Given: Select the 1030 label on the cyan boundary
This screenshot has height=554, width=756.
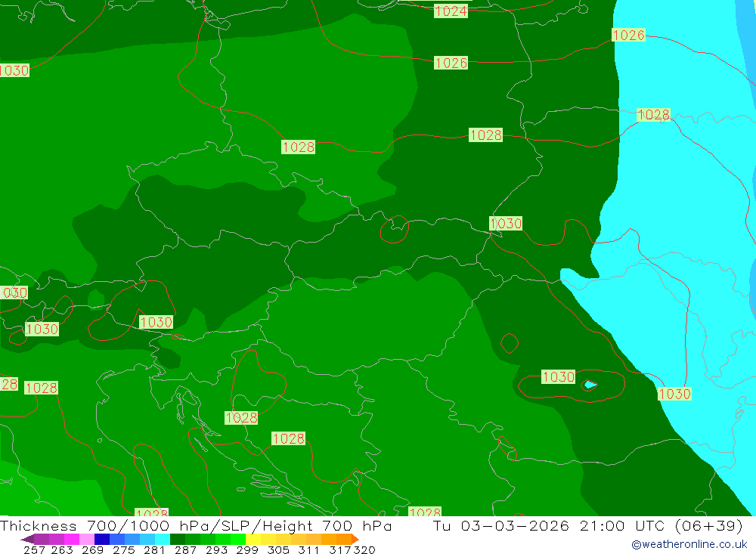Looking at the screenshot, I should pyautogui.click(x=674, y=394).
